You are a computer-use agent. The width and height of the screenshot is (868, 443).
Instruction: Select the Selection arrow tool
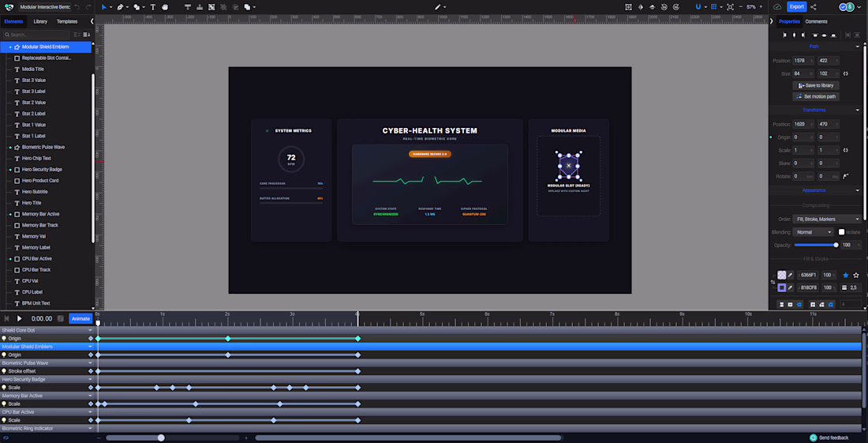103,7
